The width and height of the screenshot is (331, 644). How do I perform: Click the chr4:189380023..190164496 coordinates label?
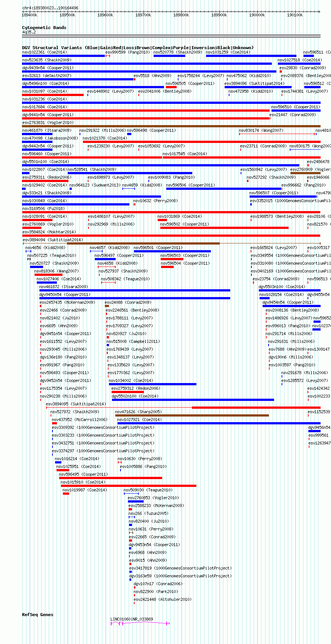(x=50, y=8)
